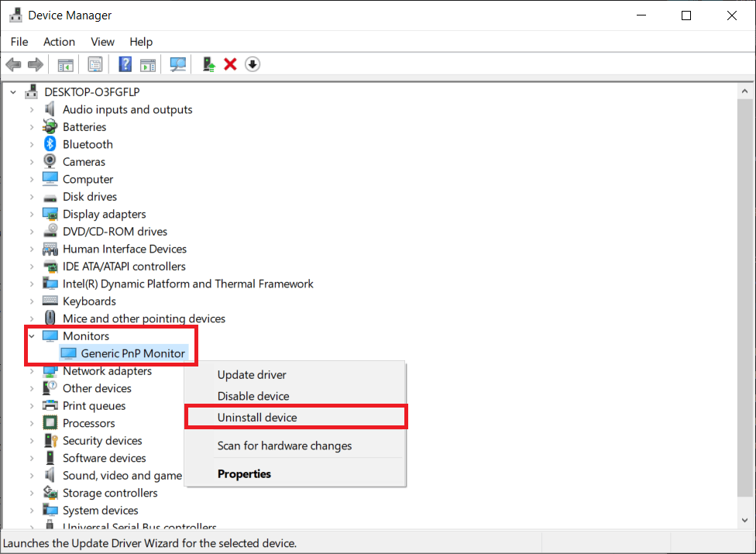This screenshot has height=554, width=756.
Task: Open Help using the blue question mark icon
Action: coord(125,64)
